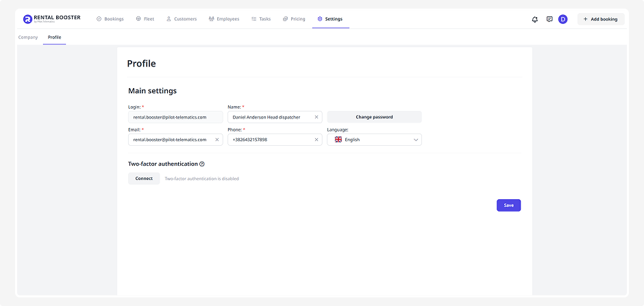Open the Pricing menu item

coord(294,19)
